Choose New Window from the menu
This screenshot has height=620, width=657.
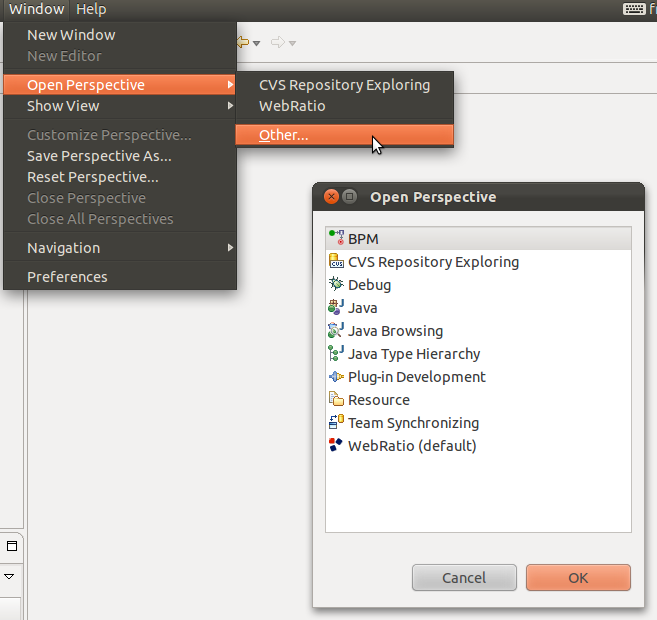pyautogui.click(x=120, y=35)
